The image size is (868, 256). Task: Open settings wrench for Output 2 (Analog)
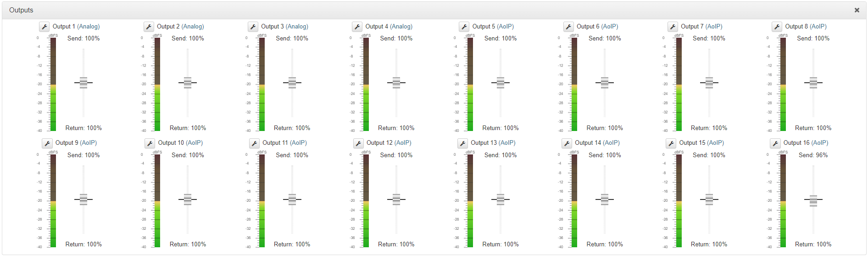pyautogui.click(x=148, y=27)
